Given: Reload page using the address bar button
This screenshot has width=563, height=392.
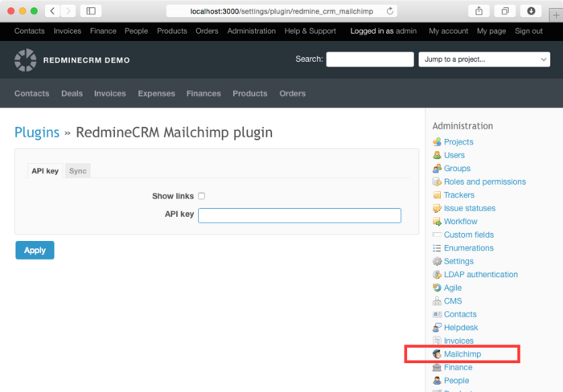Looking at the screenshot, I should (x=390, y=11).
